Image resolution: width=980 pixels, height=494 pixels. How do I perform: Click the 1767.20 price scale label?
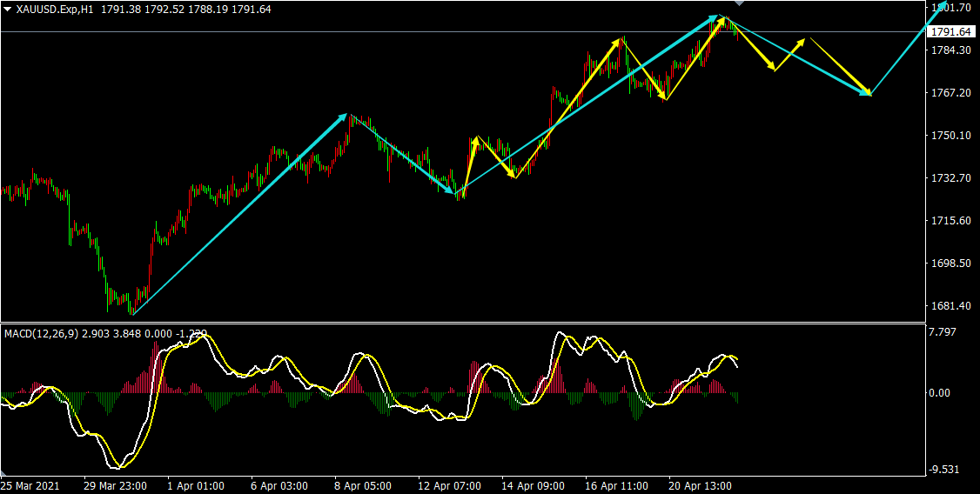point(950,93)
